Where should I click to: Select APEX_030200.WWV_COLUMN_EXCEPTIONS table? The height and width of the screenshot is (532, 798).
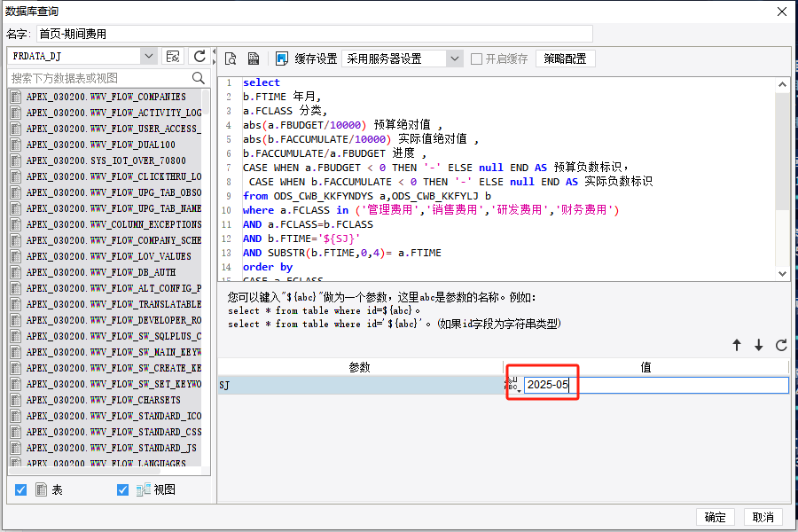114,224
